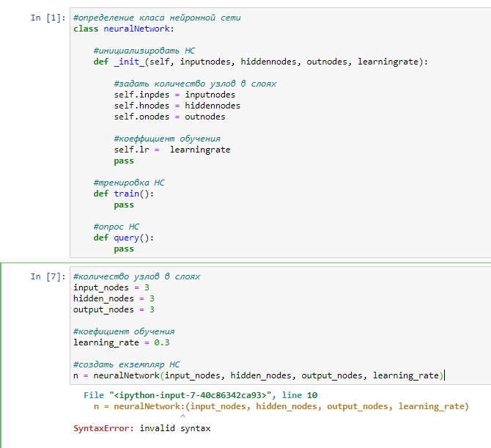The width and height of the screenshot is (491, 448).
Task: Click the 'In [1]:' cell prompt
Action: 48,18
